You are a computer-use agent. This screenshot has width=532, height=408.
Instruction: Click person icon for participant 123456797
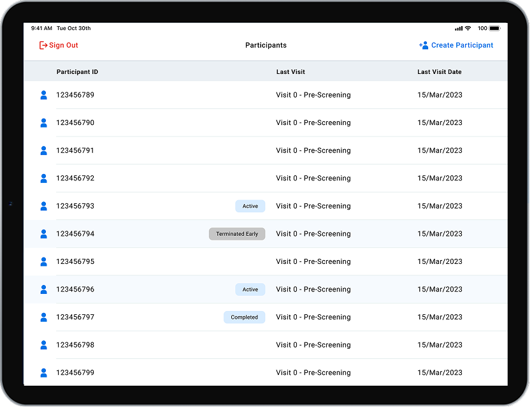[x=44, y=318]
